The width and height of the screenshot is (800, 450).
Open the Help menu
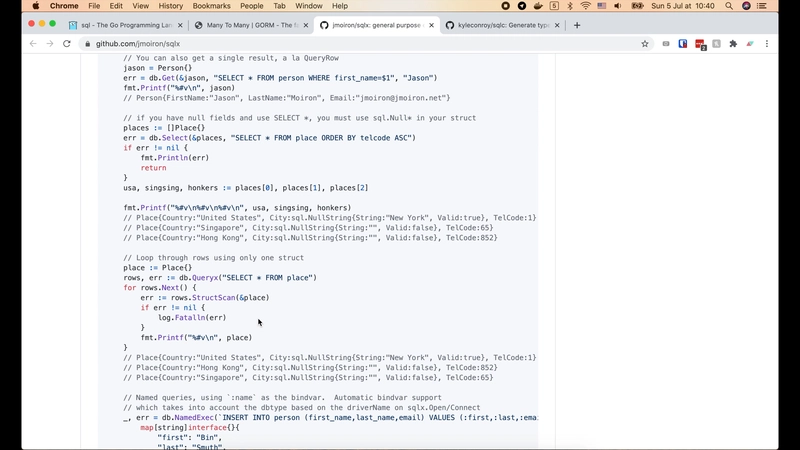[x=340, y=6]
